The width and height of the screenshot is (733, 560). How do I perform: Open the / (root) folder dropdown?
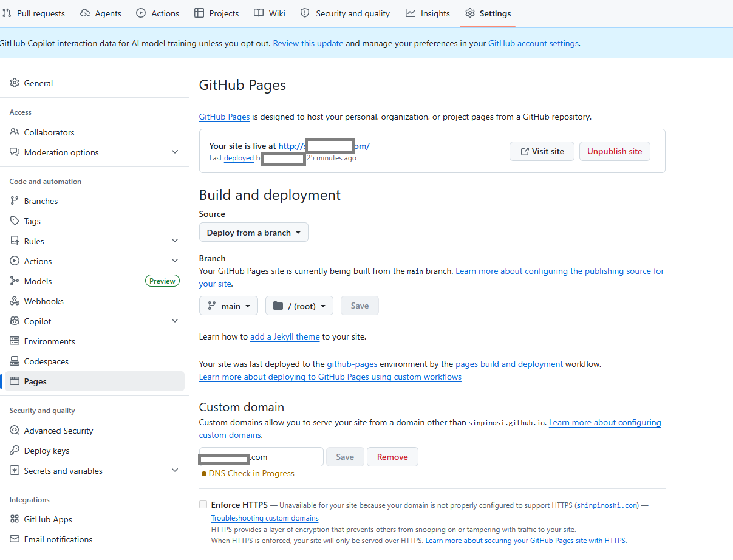coord(299,306)
